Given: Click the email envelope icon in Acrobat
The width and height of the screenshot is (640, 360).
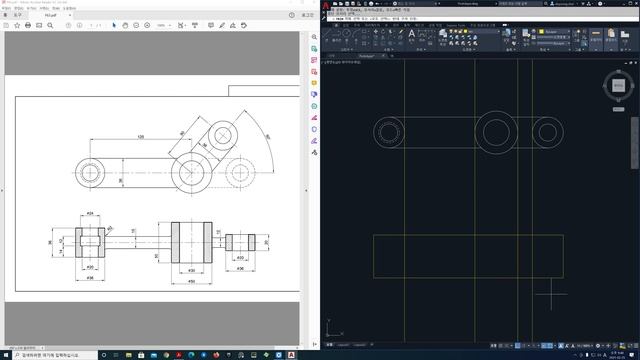Looking at the screenshot, I should tap(39, 25).
